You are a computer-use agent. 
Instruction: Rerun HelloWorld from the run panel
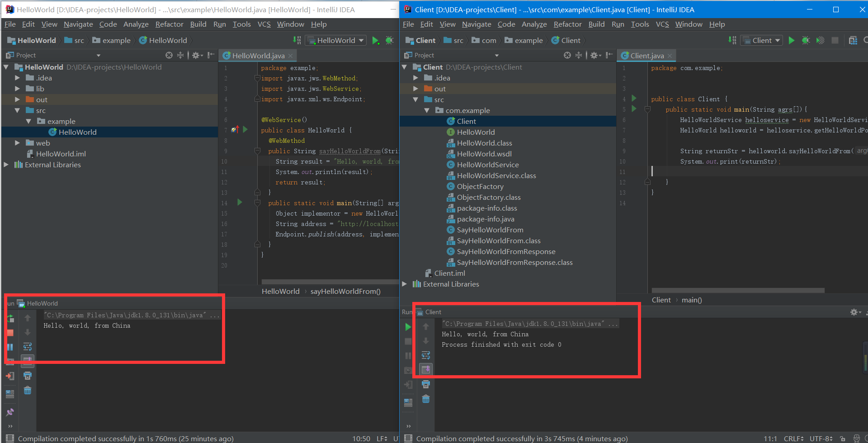(10, 318)
